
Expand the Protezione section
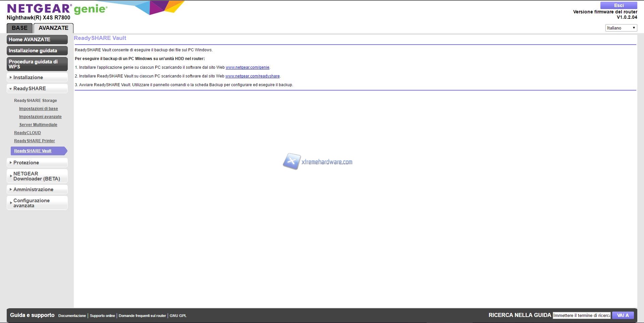[x=37, y=163]
